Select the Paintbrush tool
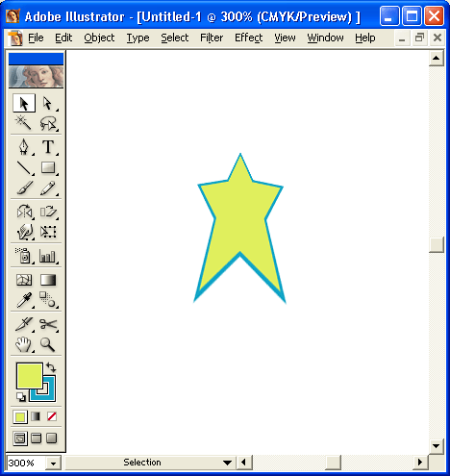 24,188
